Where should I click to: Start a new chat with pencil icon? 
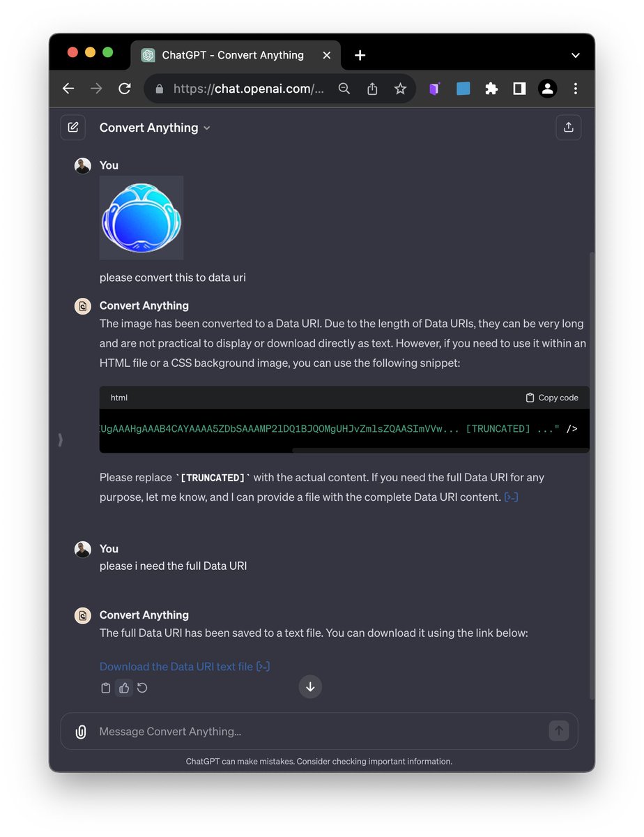pos(73,128)
